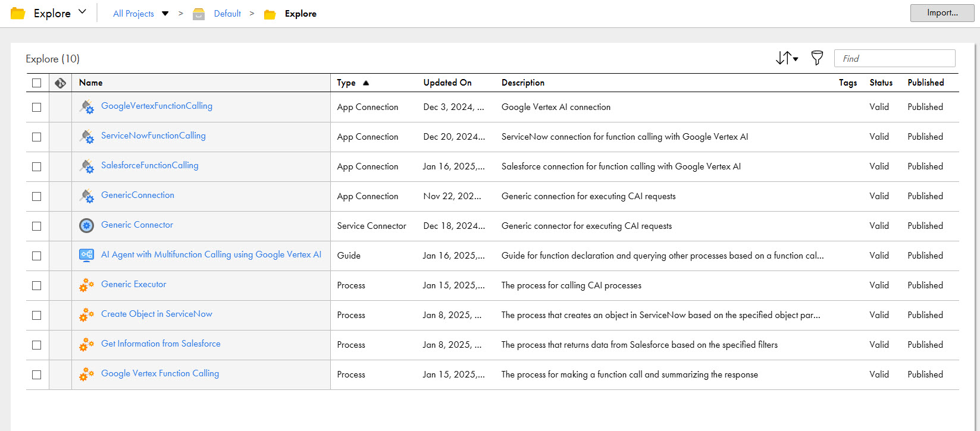This screenshot has height=431, width=980.
Task: Check the GenericConnection row checkbox
Action: click(x=37, y=196)
